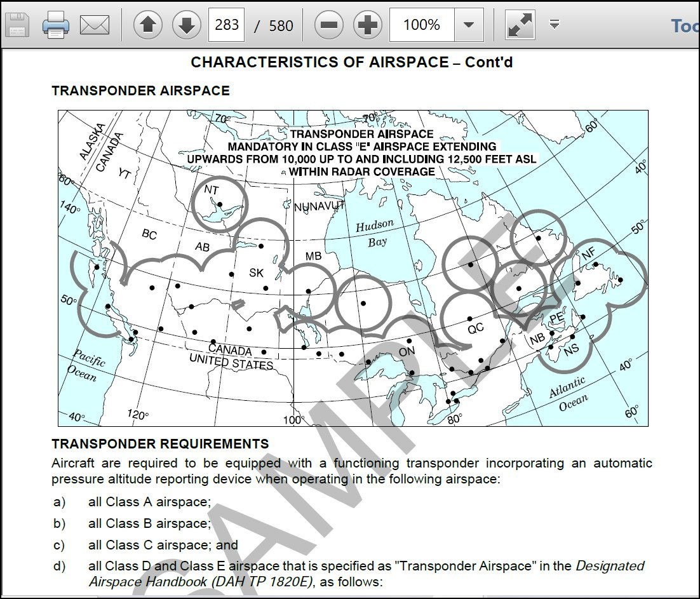Send the file by email (envelope icon)
This screenshot has height=599, width=700.
94,25
